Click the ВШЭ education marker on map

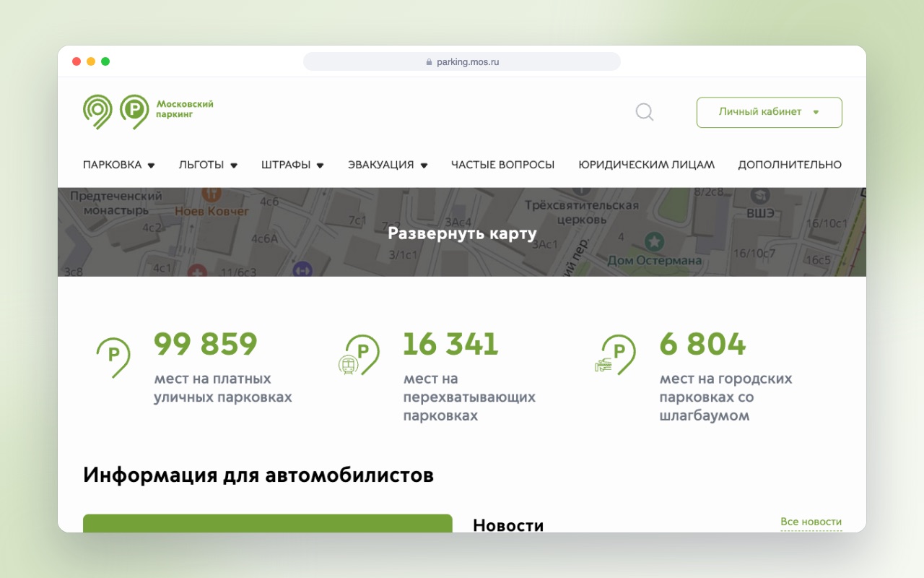pyautogui.click(x=759, y=194)
